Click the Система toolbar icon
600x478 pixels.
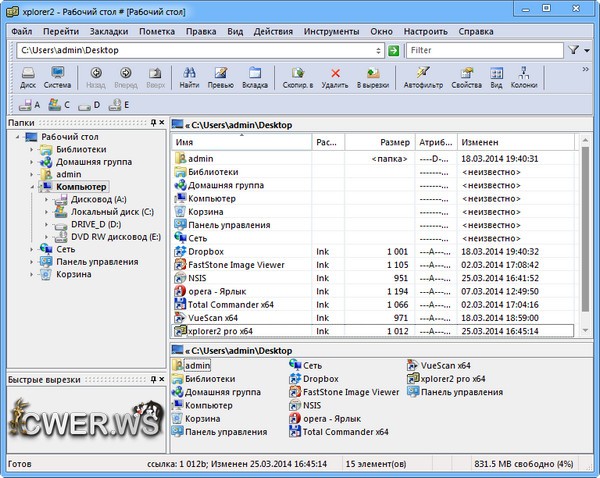57,75
